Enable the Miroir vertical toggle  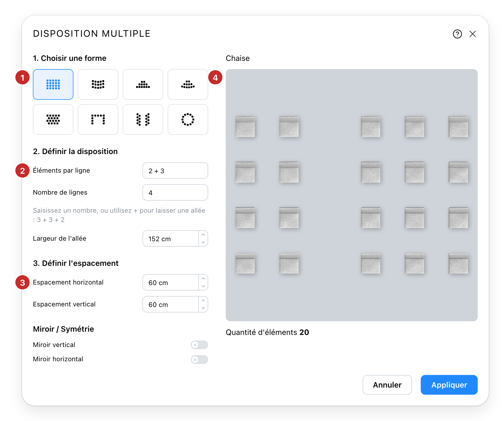point(199,345)
